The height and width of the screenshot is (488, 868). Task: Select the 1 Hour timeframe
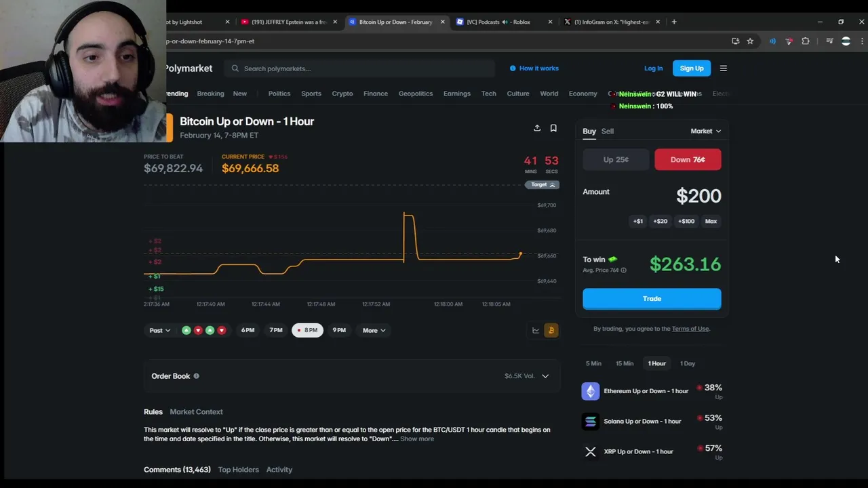click(x=656, y=364)
